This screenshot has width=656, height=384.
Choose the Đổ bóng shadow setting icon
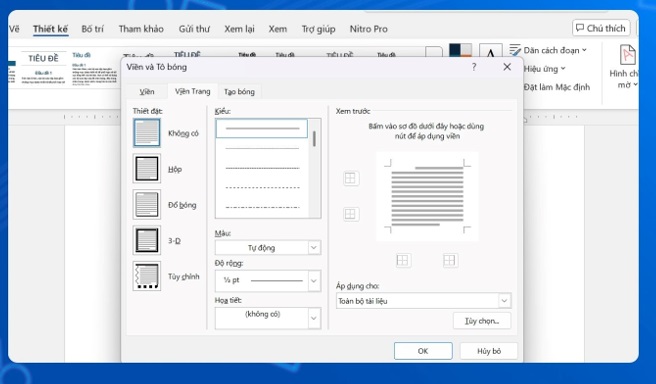tap(146, 205)
